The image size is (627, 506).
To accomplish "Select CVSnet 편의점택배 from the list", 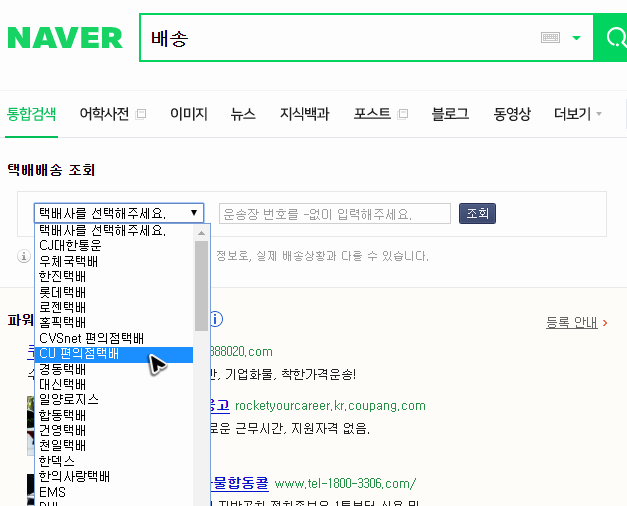I will click(x=114, y=338).
